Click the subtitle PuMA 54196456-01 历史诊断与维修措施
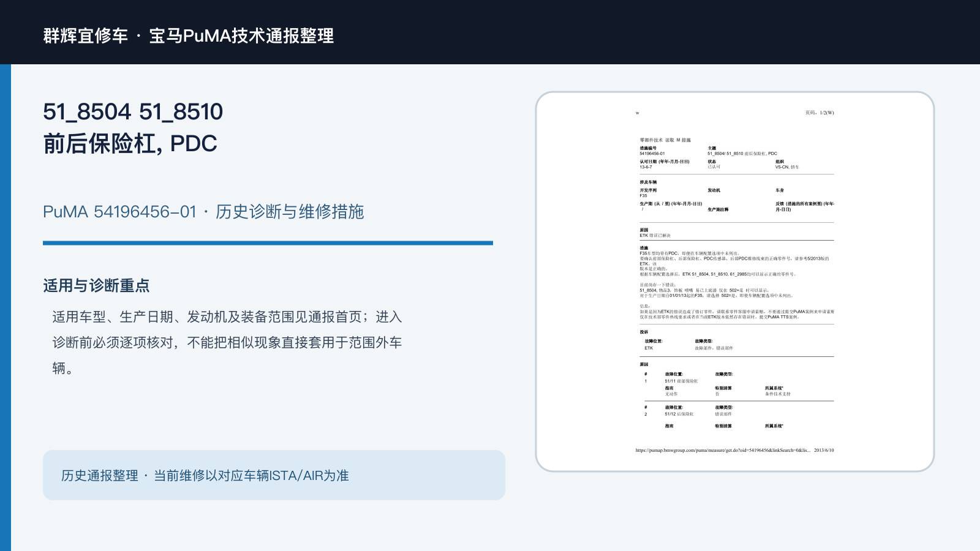980x551 pixels. click(x=203, y=212)
